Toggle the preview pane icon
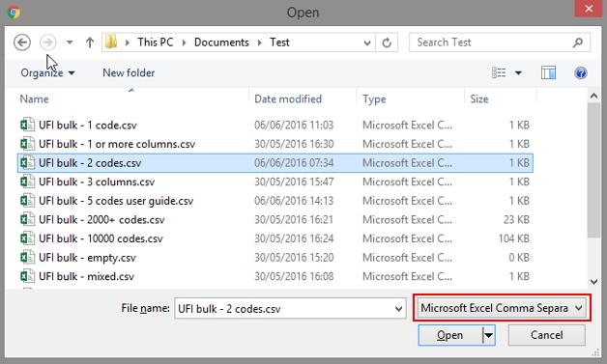 tap(548, 72)
